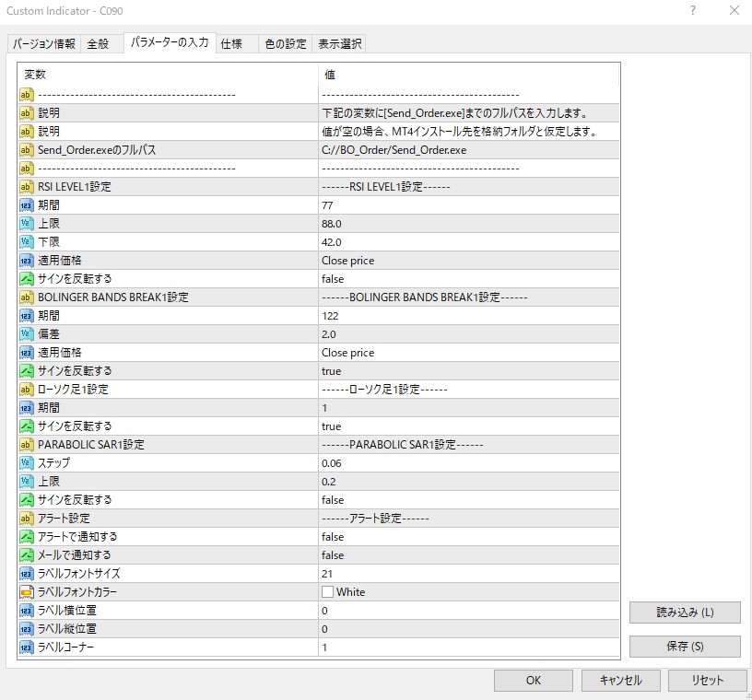Select the RSI period value 77
The image size is (752, 700).
(327, 205)
